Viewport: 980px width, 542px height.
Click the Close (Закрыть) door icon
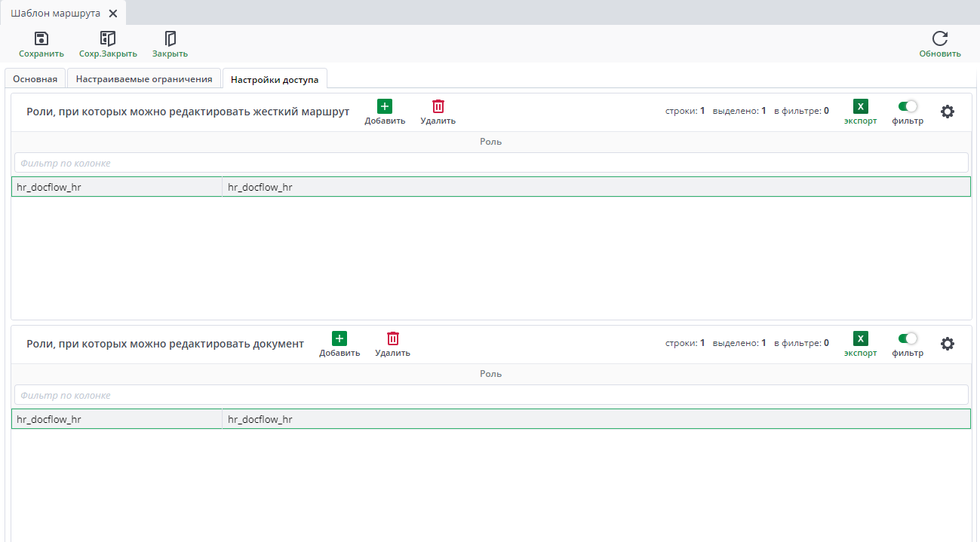coord(170,38)
